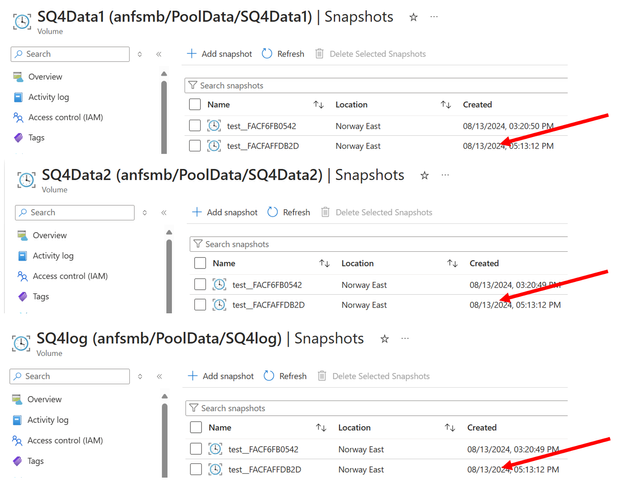The height and width of the screenshot is (496, 635).
Task: Select test_FACFAFFDB2D checkbox in SQ4Data1
Action: 195,146
